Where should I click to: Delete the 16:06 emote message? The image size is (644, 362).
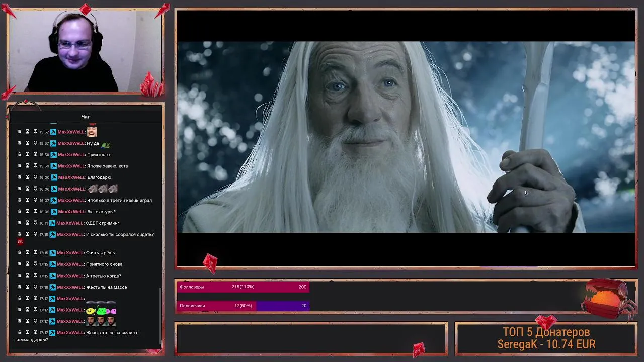click(20, 189)
